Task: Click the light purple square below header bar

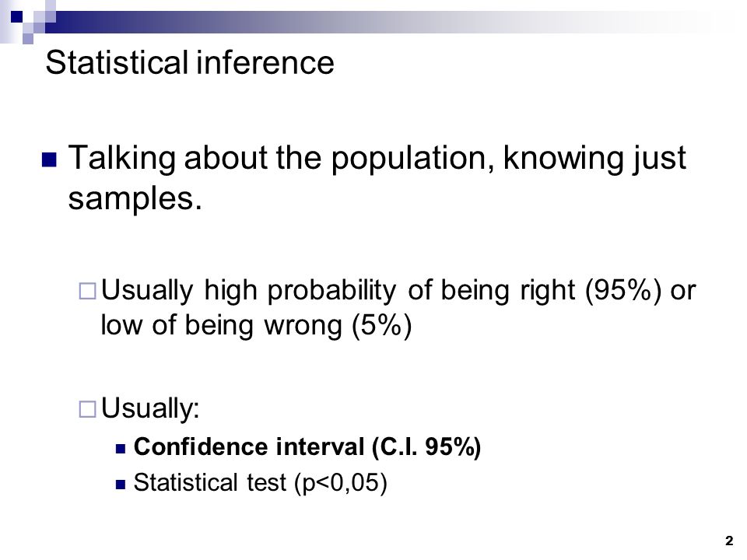Action: pos(28,39)
